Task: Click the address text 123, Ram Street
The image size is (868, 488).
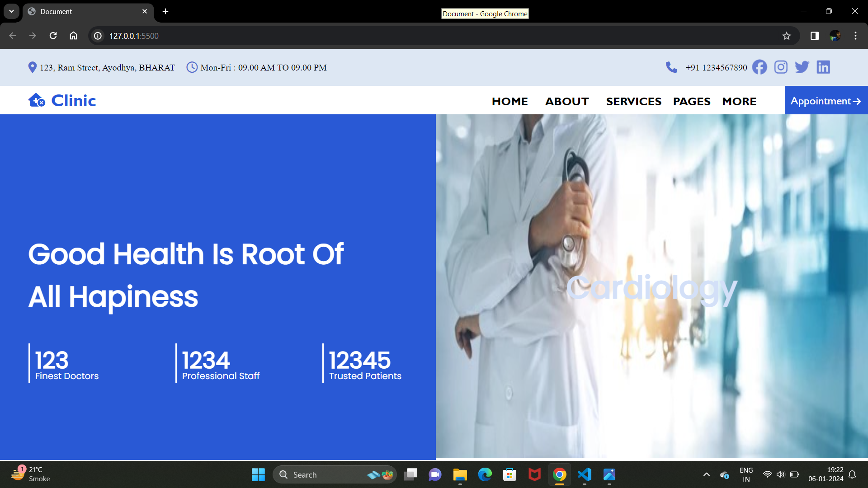Action: [x=107, y=67]
